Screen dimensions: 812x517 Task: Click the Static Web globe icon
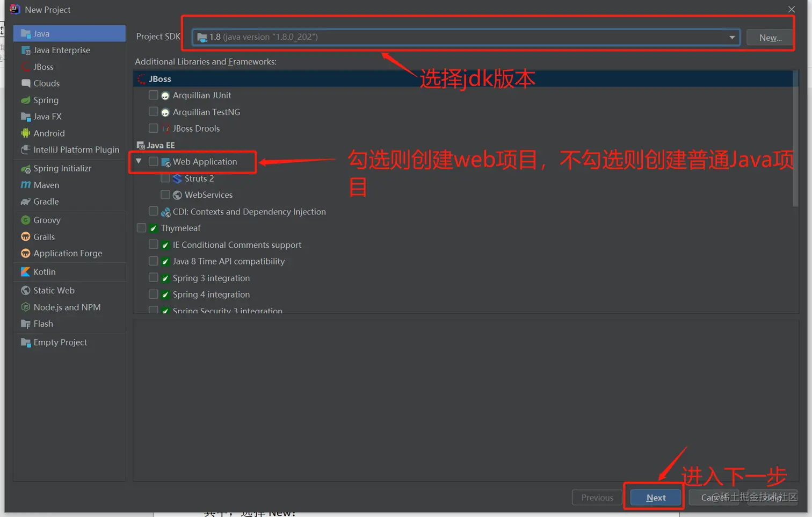click(x=25, y=290)
